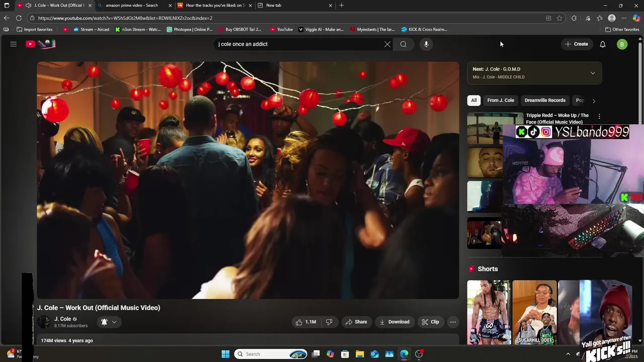Open the KICK & Cross Realm bookmark
The image size is (644, 362).
click(x=424, y=29)
